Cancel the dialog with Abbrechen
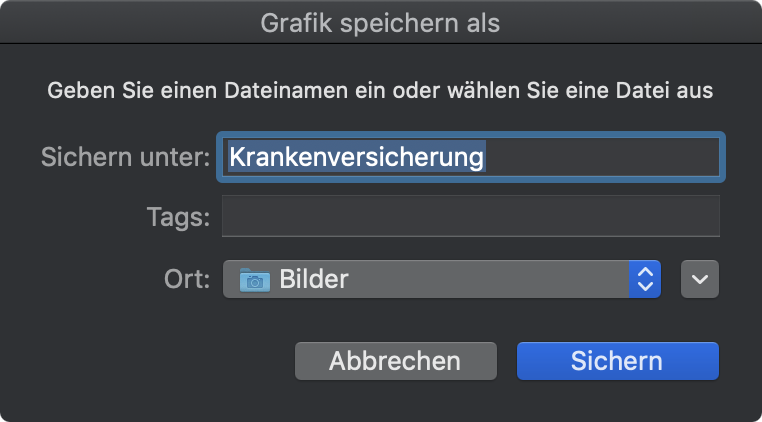762x422 pixels. [396, 361]
